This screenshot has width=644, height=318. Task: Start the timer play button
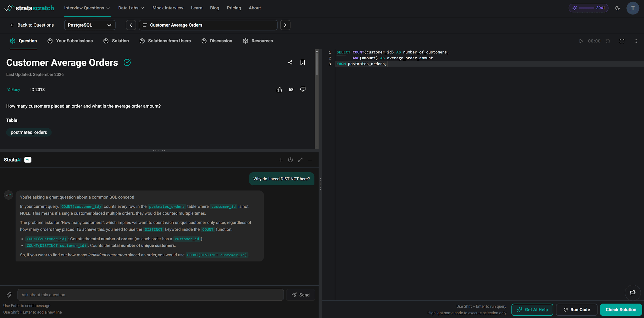click(x=581, y=41)
